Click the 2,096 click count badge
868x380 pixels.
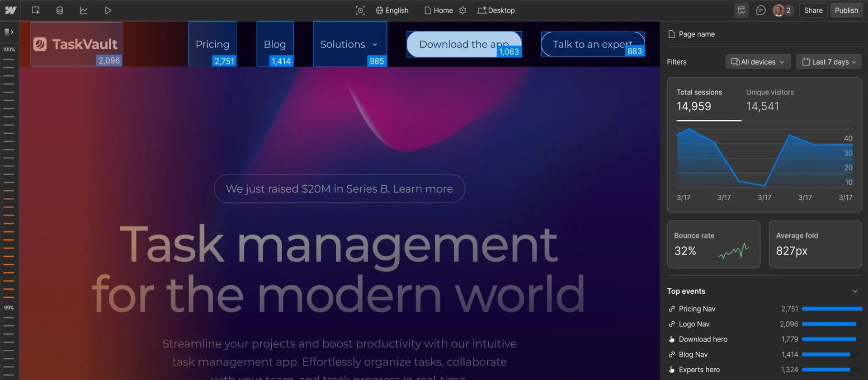109,61
